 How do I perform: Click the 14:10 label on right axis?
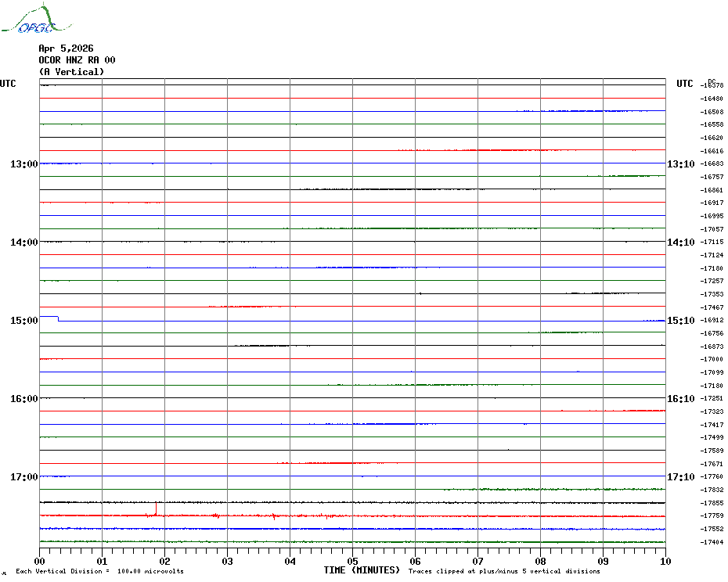coord(680,242)
